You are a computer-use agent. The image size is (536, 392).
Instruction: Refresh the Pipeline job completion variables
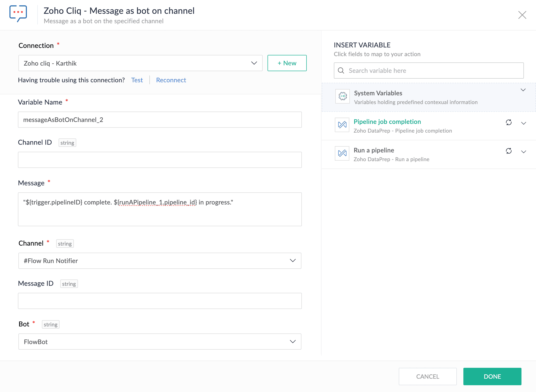coord(509,123)
